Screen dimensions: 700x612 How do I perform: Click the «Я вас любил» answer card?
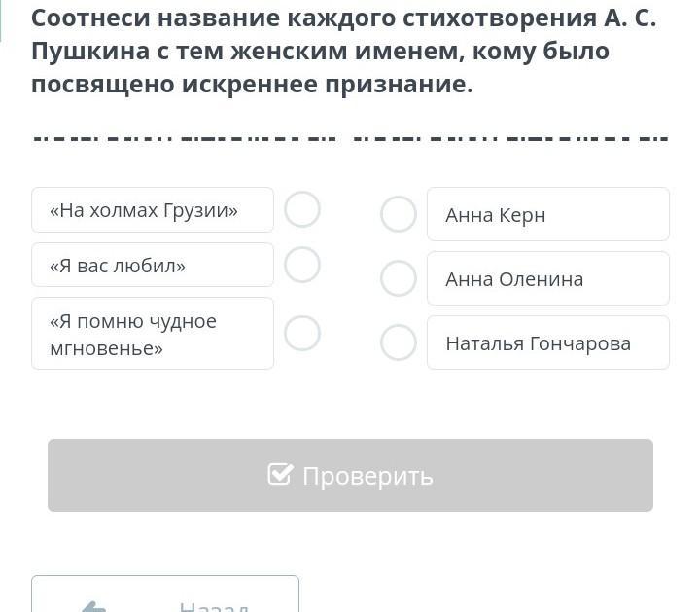pyautogui.click(x=153, y=265)
